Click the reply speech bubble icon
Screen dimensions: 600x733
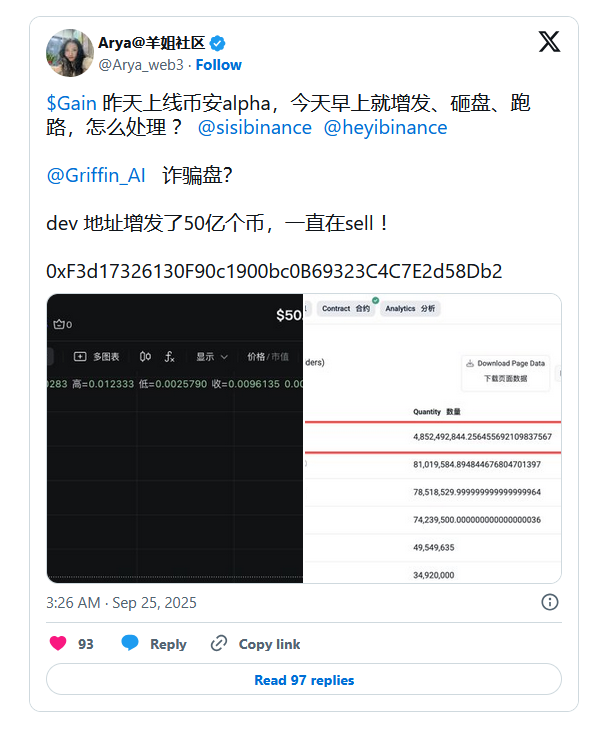[130, 643]
